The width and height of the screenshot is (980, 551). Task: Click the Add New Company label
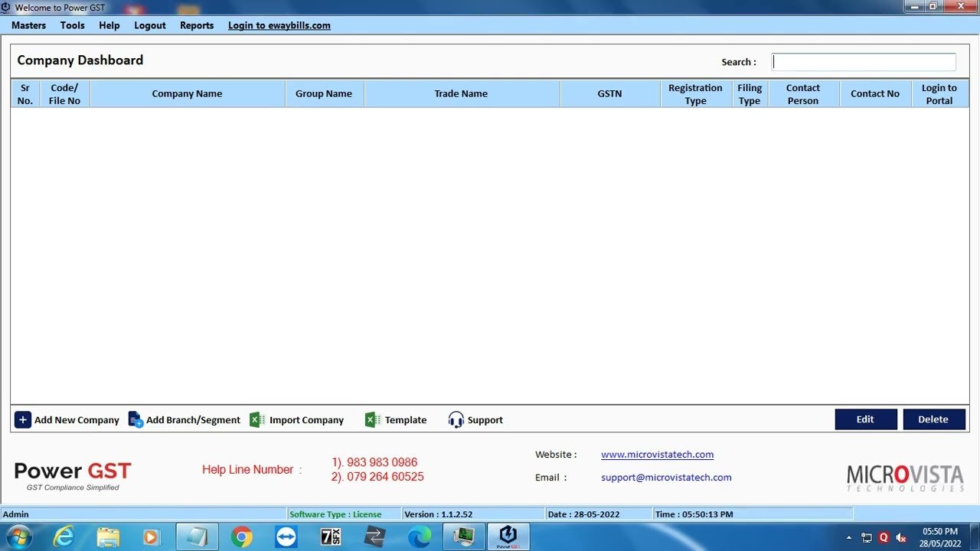click(x=77, y=420)
